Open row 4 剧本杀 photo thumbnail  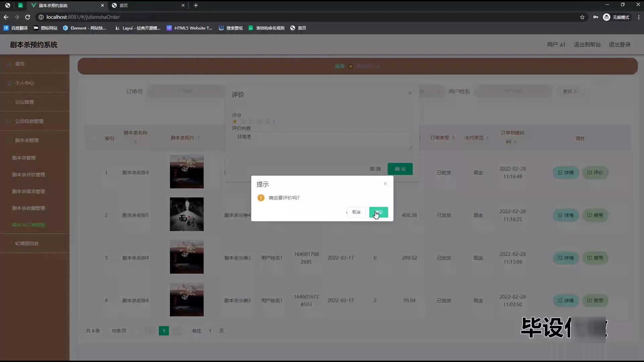coord(186,299)
